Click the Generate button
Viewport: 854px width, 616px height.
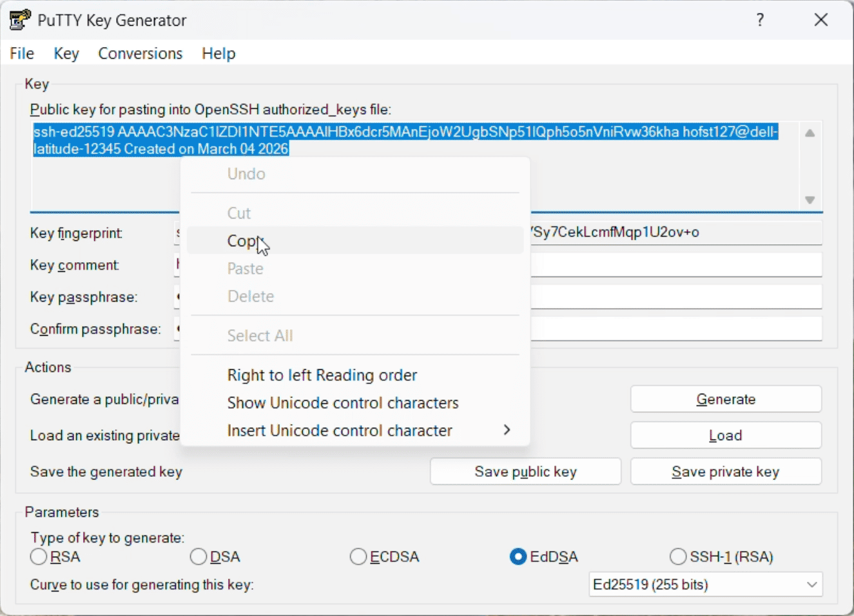pos(726,399)
